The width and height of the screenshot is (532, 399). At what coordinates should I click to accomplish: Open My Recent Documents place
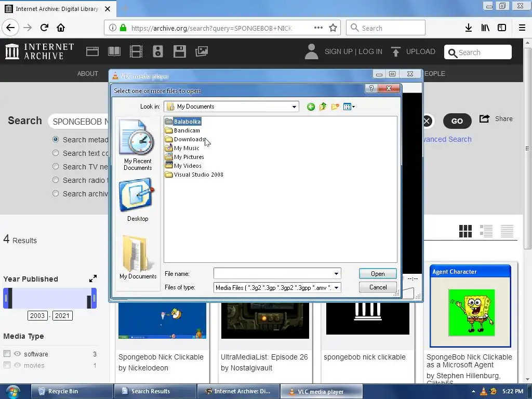(138, 145)
